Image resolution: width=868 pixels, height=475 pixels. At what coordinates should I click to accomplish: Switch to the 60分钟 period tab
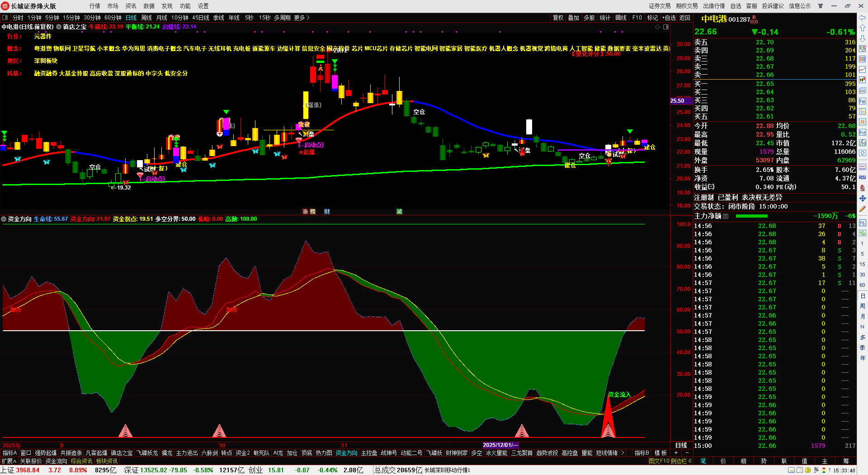point(113,18)
